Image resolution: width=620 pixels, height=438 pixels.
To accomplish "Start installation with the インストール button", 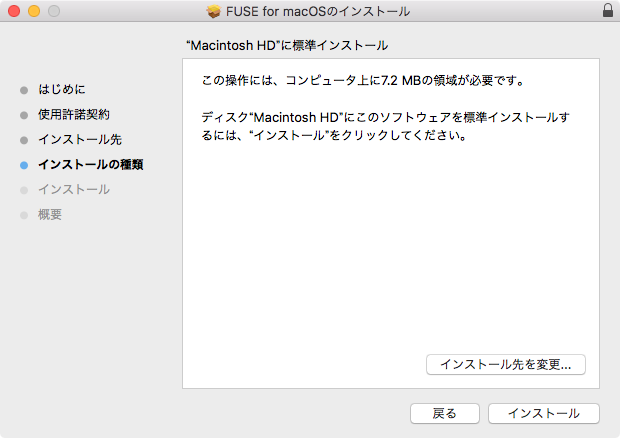I will tap(544, 413).
